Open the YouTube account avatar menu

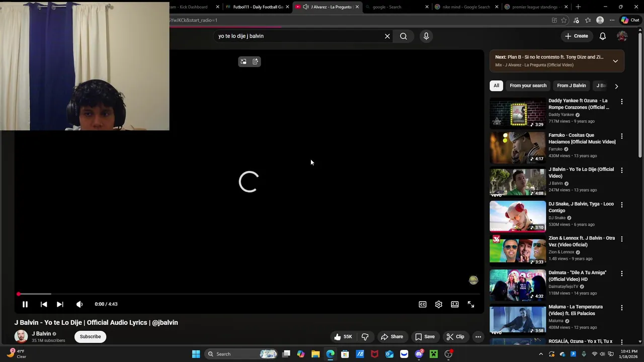622,36
